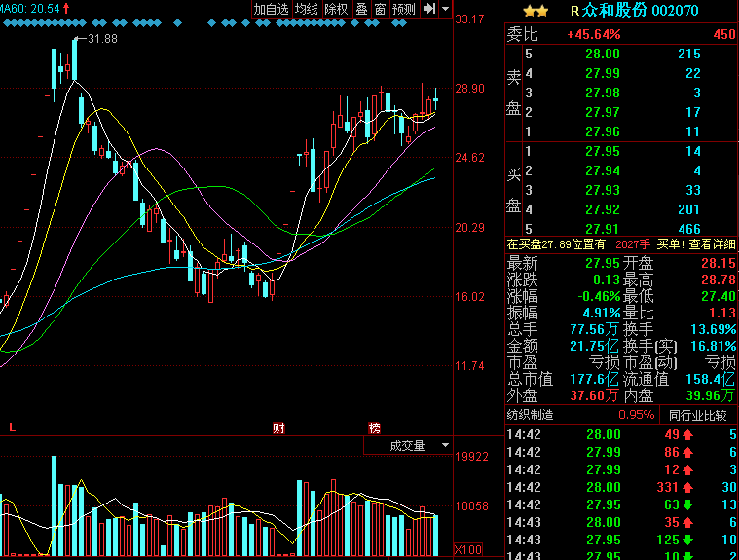
Task: Click 查看详细 to view order details
Action: tap(712, 244)
